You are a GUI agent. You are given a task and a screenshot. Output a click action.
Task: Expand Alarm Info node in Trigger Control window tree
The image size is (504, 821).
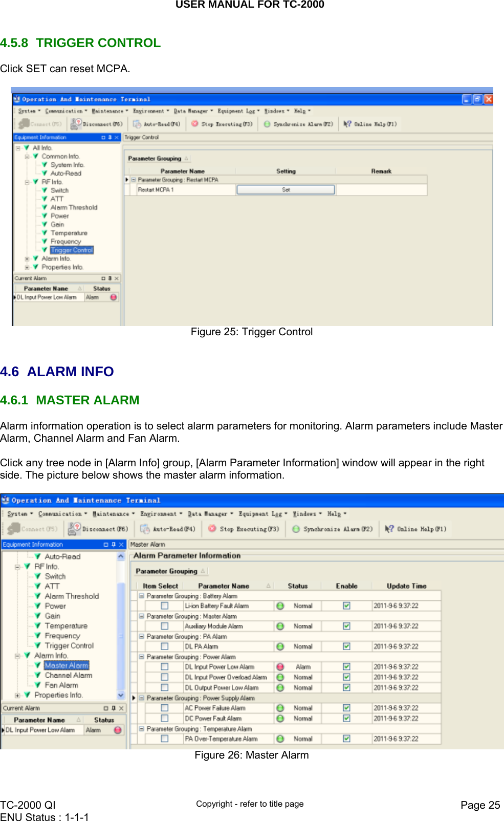click(x=27, y=258)
